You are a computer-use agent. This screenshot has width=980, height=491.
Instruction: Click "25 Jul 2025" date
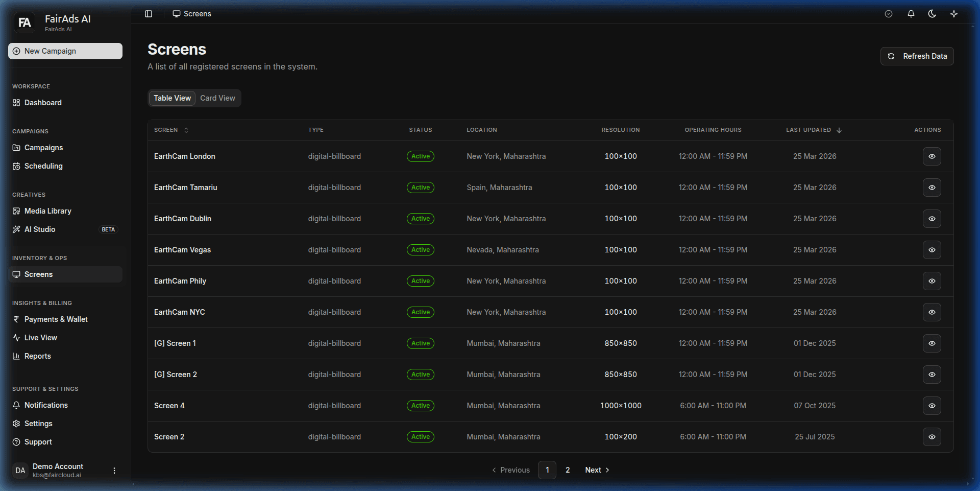pyautogui.click(x=815, y=437)
